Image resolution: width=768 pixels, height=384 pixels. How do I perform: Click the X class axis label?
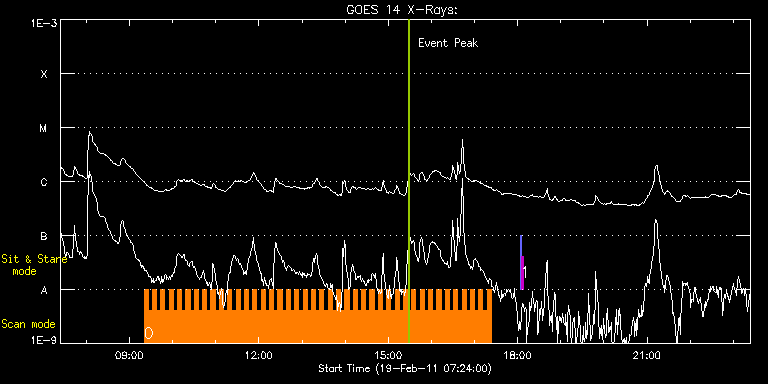point(44,74)
